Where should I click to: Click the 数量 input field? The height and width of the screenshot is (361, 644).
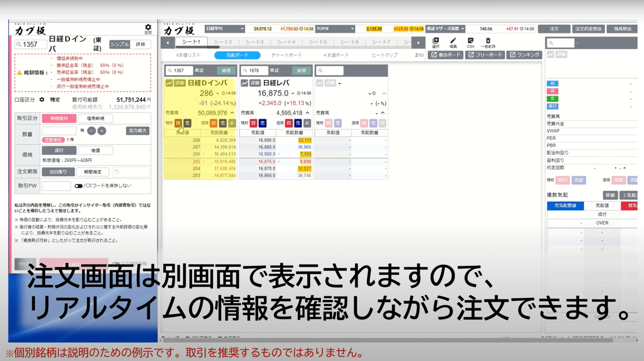(x=59, y=131)
